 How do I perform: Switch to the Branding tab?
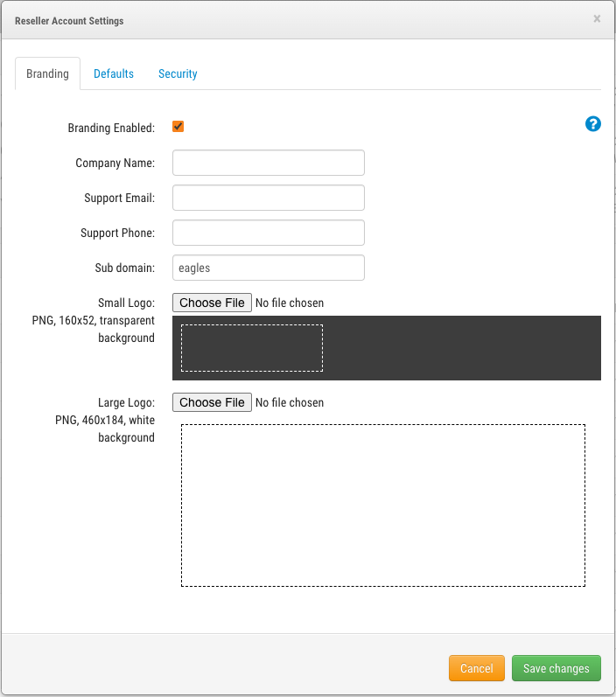(x=47, y=73)
